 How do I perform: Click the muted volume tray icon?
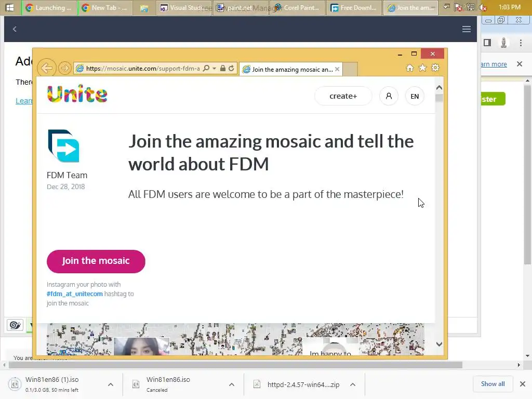click(x=483, y=7)
